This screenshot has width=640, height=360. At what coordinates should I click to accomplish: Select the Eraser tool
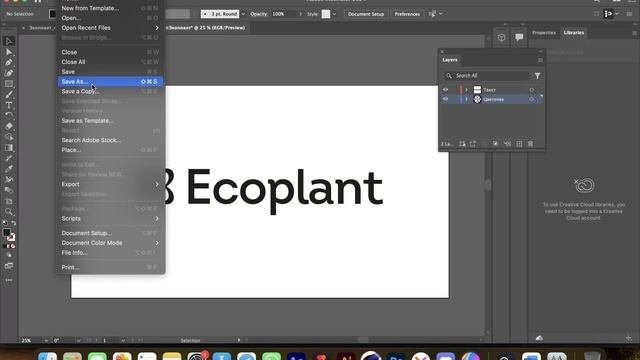9,126
